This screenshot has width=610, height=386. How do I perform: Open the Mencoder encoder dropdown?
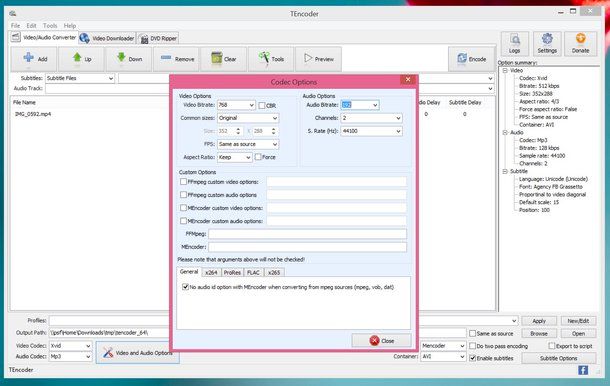click(x=443, y=346)
